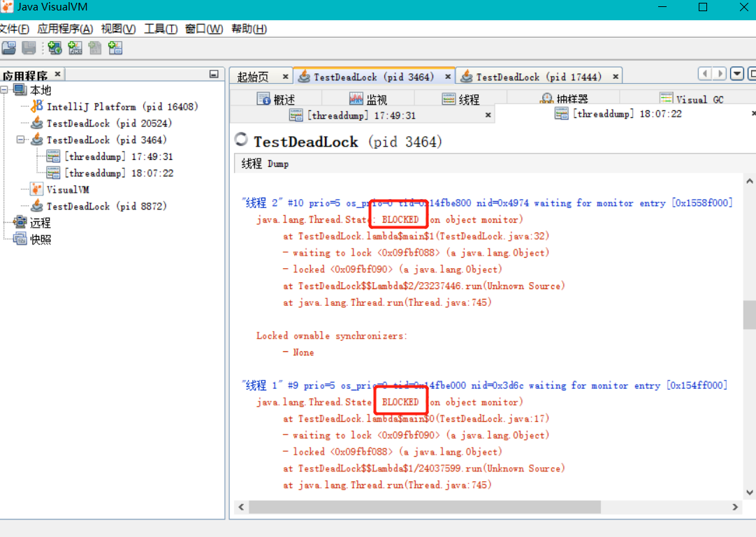Switch to threaddump 18:07:22 subtab
The image size is (756, 537).
pyautogui.click(x=627, y=114)
